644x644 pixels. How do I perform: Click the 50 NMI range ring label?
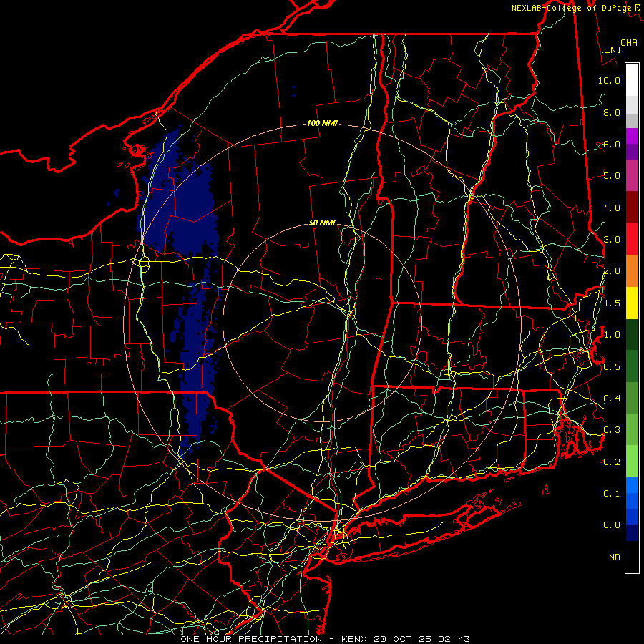coord(322,223)
